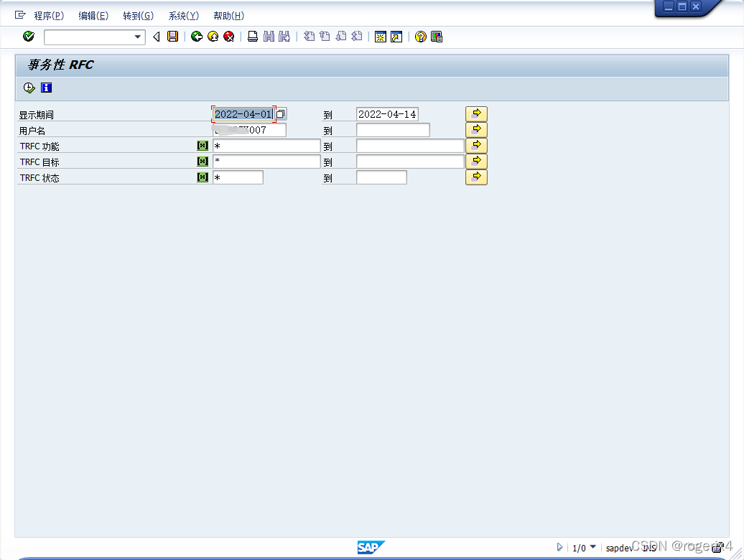The image size is (744, 560).
Task: Click multiple selection button for 显示期间 row
Action: coord(476,114)
